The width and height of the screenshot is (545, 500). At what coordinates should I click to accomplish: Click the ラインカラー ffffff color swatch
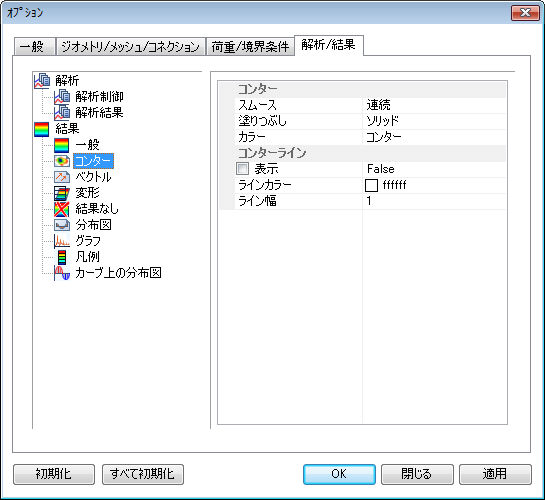coord(371,185)
